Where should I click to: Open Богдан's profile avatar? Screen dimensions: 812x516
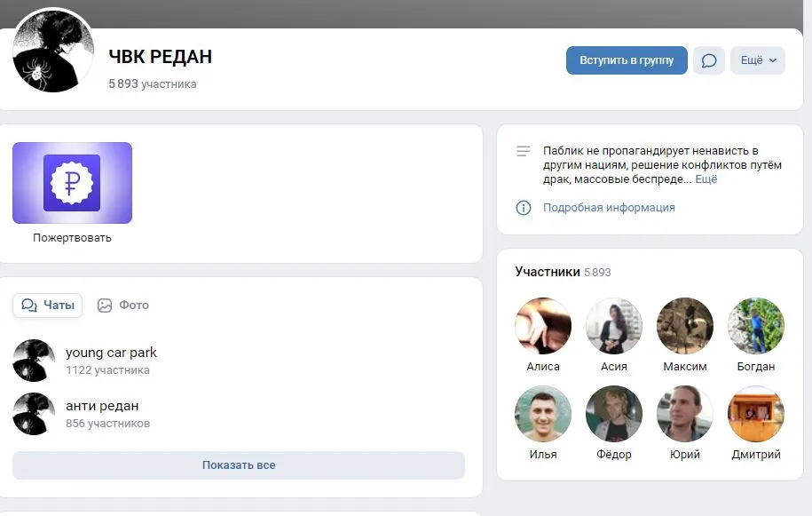pos(756,326)
